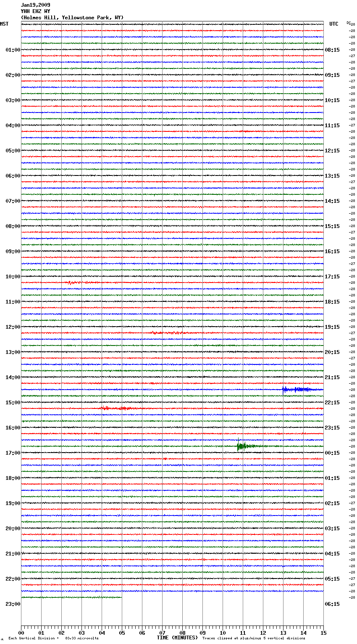Click the 23:15 UTC time label
This screenshot has height=644, width=357.
[332, 428]
